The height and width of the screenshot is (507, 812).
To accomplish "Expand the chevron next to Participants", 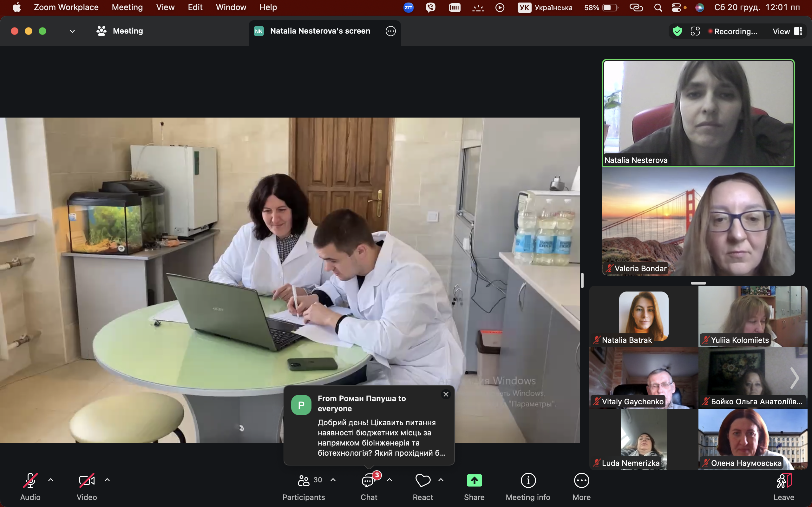I will [x=333, y=480].
